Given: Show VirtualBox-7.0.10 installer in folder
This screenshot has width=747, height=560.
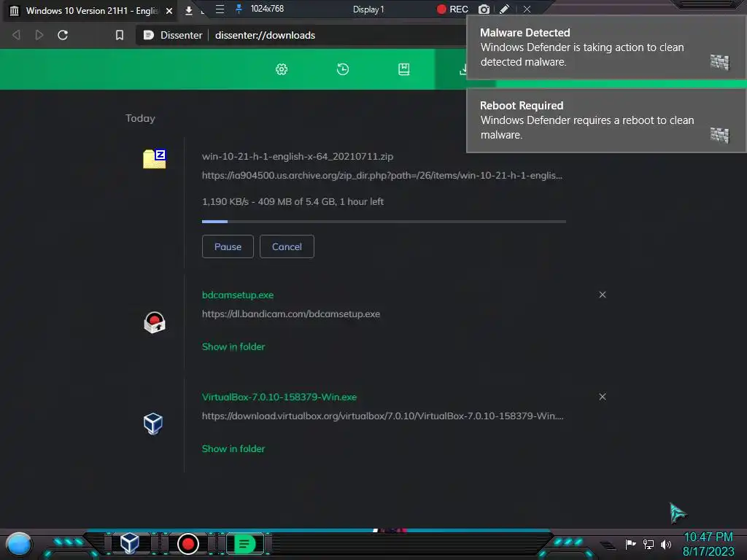Looking at the screenshot, I should pyautogui.click(x=233, y=448).
